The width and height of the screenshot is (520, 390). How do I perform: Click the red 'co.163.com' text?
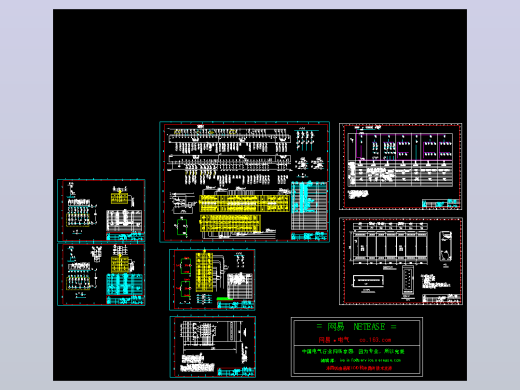pos(375,340)
